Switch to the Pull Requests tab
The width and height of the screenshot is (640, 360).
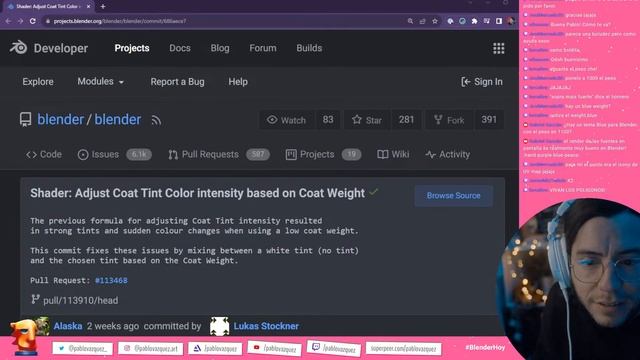click(219, 155)
